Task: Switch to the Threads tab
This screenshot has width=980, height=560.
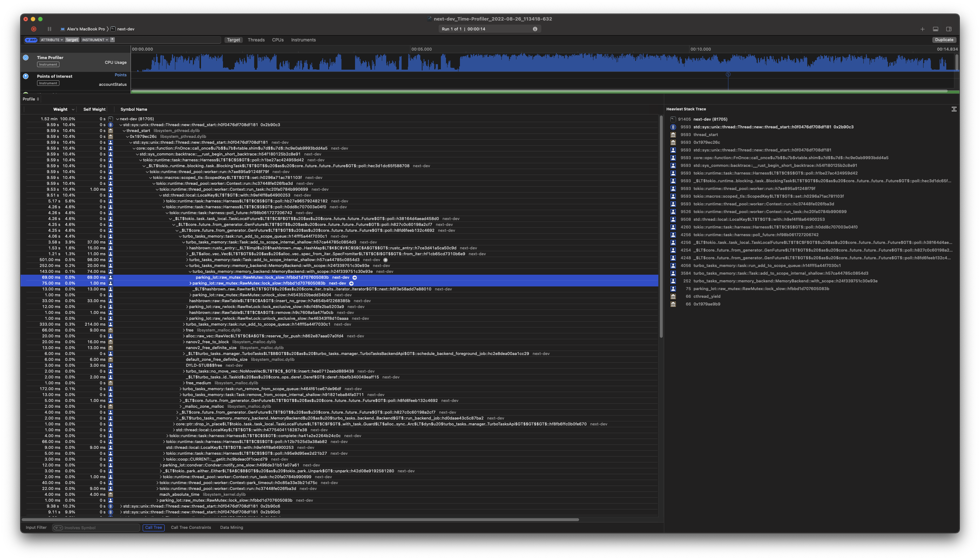Action: (x=256, y=40)
